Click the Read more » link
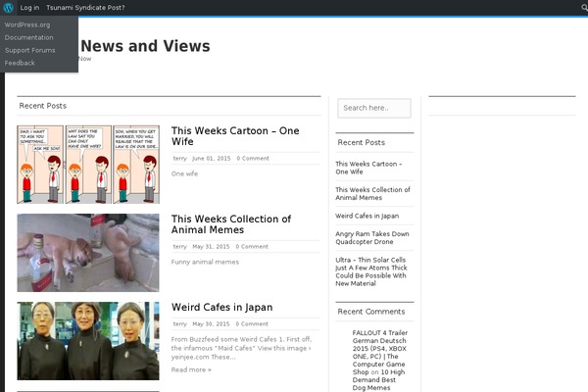This screenshot has width=588, height=392. pos(191,369)
